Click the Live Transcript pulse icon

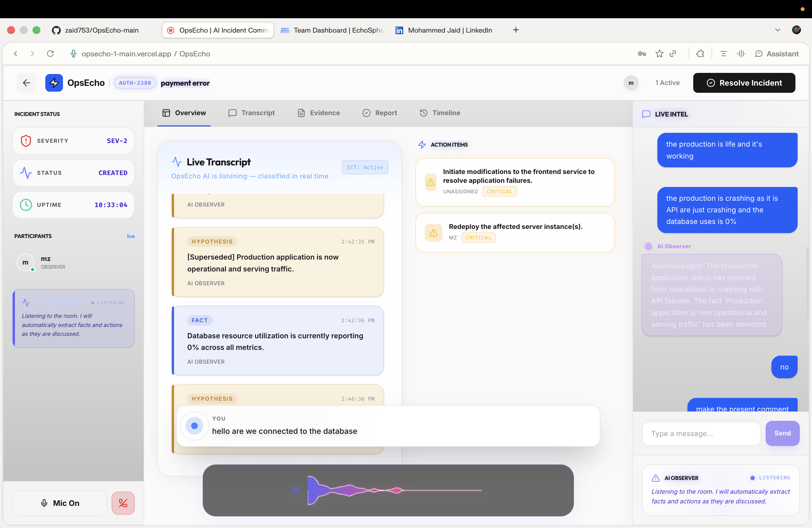[x=176, y=162]
